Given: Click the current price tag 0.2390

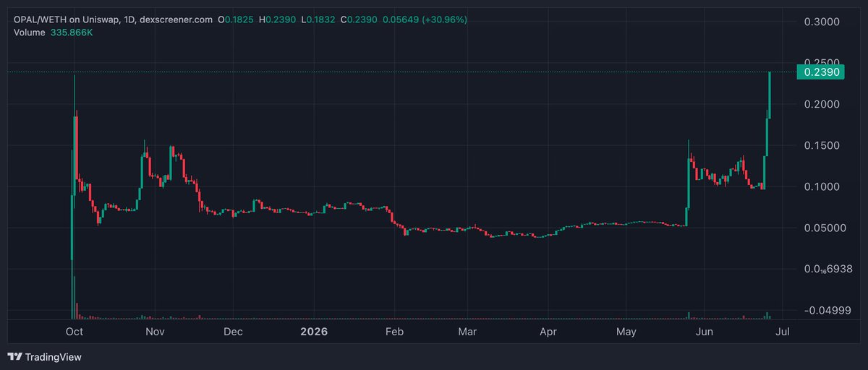Looking at the screenshot, I should click(x=821, y=72).
